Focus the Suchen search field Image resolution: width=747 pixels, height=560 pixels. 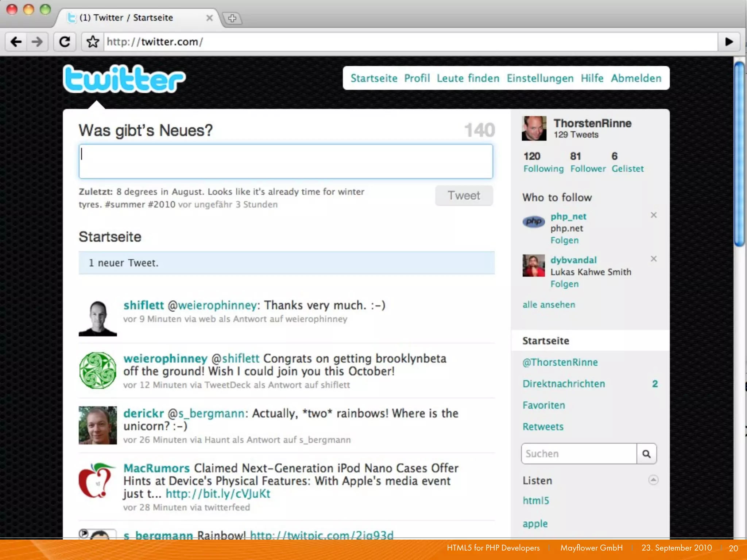coord(579,454)
